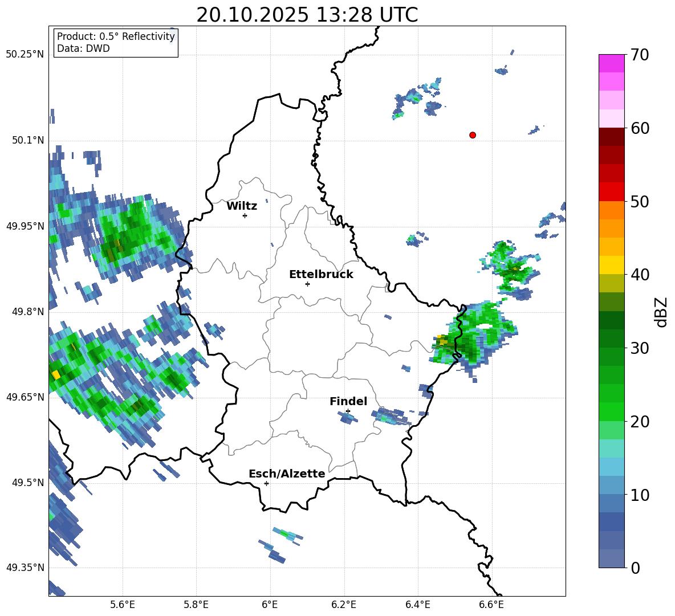Click the 49.65°N latitude tick label
This screenshot has width=675, height=616.
tap(25, 397)
